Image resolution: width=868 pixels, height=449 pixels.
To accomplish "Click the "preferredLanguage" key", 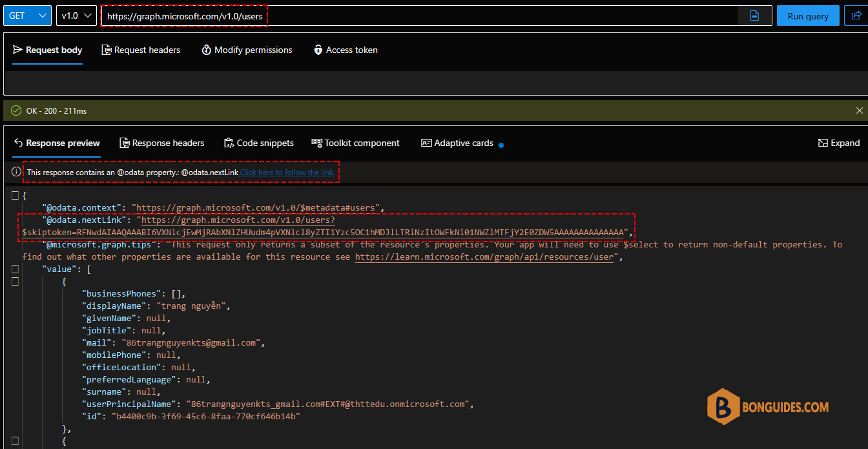I will (x=129, y=379).
